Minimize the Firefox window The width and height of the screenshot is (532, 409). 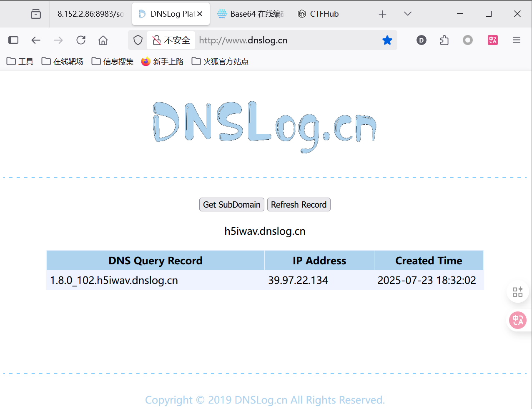click(460, 14)
